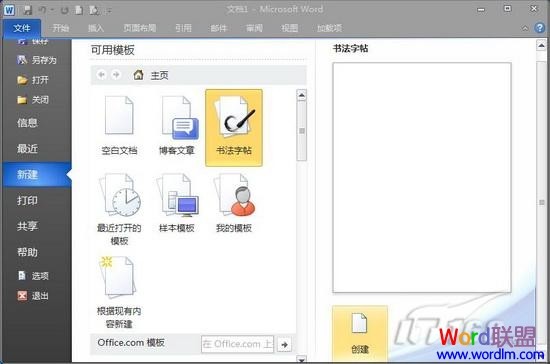Open 我的模板 my templates
550x364 pixels.
pos(234,203)
